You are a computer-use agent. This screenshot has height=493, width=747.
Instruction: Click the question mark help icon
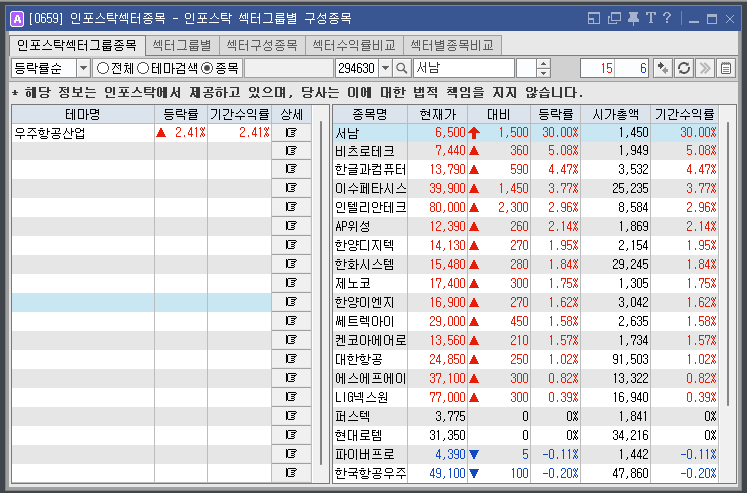click(667, 19)
